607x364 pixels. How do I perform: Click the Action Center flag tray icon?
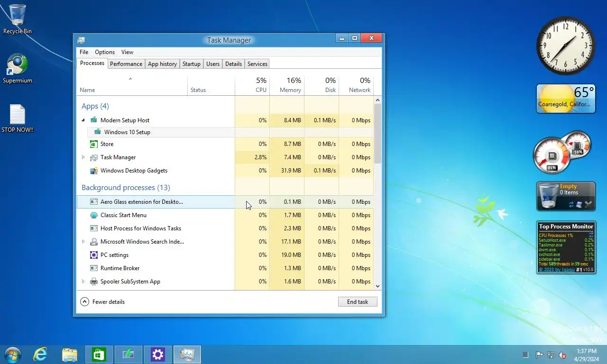539,355
